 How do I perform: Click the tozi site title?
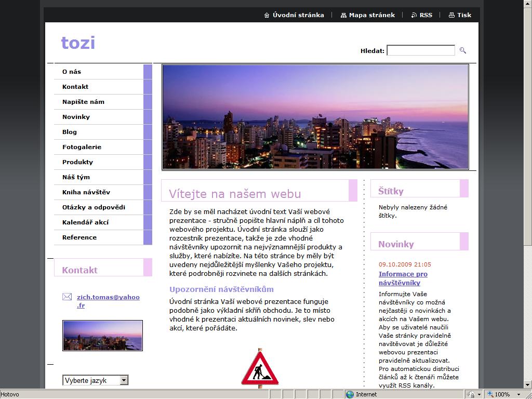pyautogui.click(x=78, y=43)
